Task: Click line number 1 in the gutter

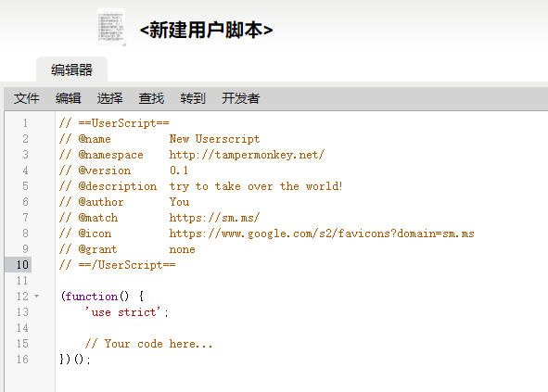Action: [25, 123]
